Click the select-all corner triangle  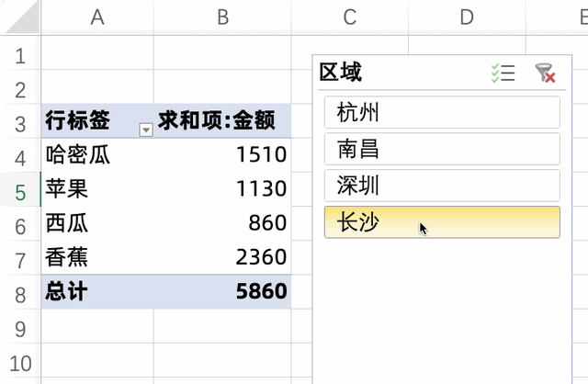pos(20,17)
